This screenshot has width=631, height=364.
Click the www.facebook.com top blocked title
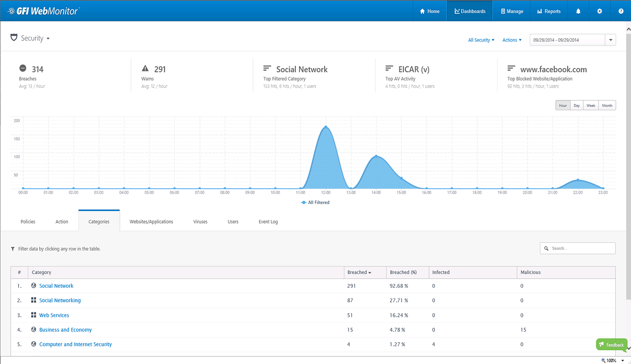click(x=553, y=69)
